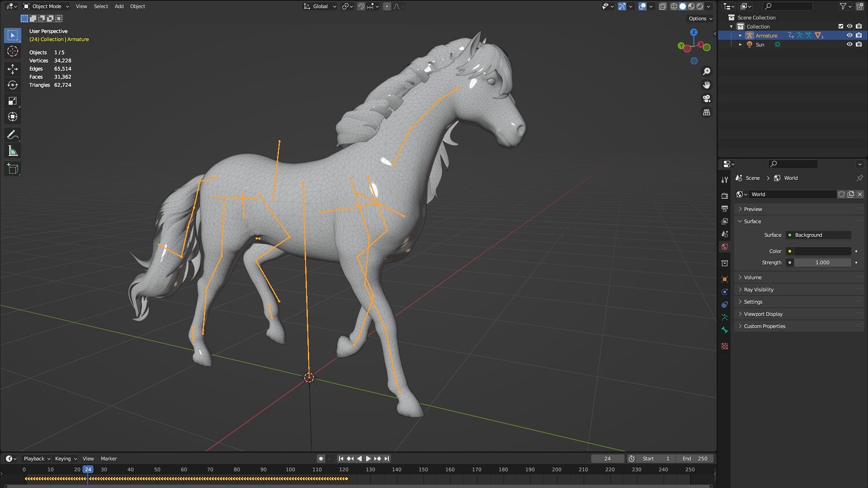The height and width of the screenshot is (488, 868).
Task: Open the timeline Marker menu
Action: coord(109,459)
